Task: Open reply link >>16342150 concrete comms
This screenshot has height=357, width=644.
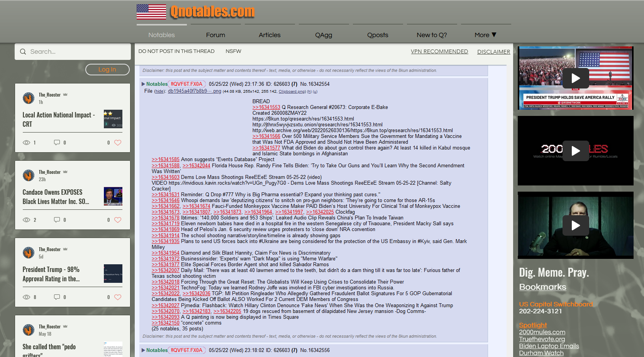Action: point(166,323)
